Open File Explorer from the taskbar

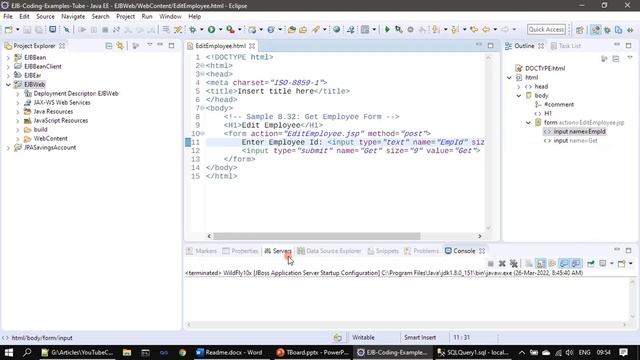(127, 352)
